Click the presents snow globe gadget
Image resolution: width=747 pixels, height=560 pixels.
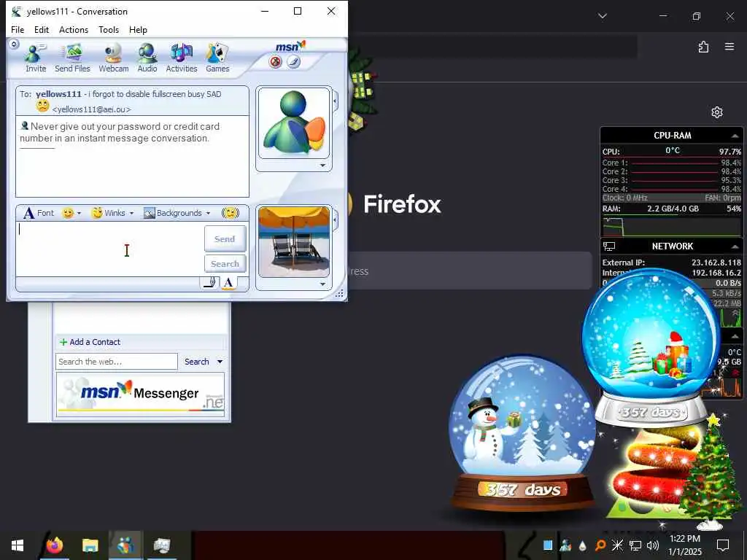coord(651,348)
